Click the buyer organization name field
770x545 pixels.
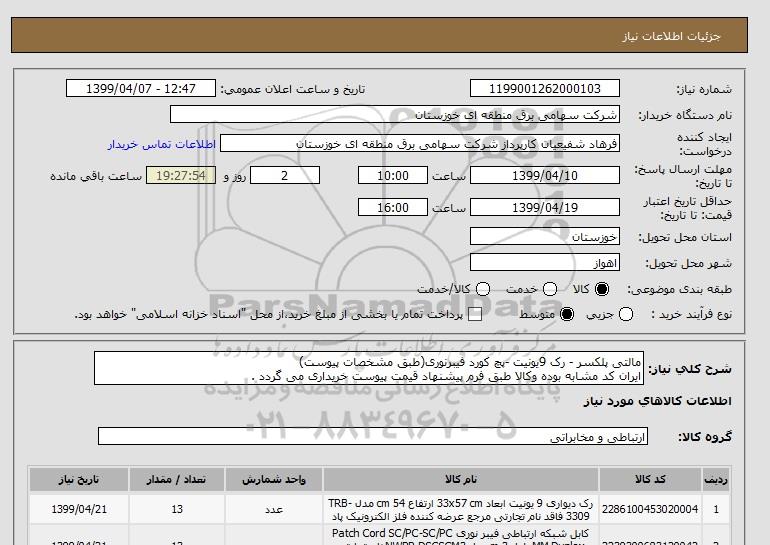point(395,114)
